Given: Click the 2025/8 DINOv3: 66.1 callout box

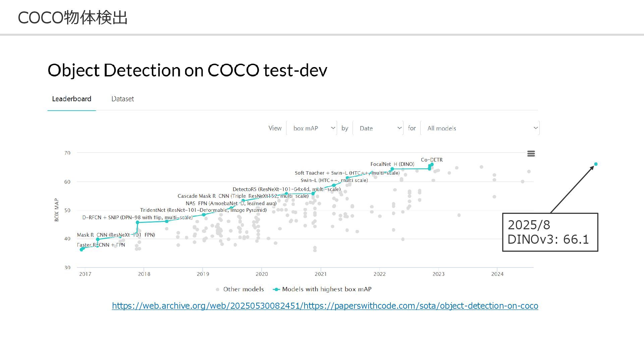Looking at the screenshot, I should pyautogui.click(x=550, y=232).
